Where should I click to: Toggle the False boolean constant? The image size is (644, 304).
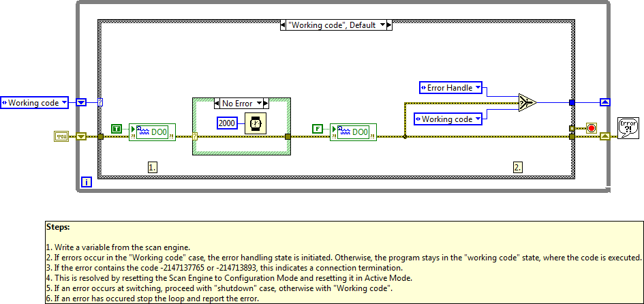[318, 129]
